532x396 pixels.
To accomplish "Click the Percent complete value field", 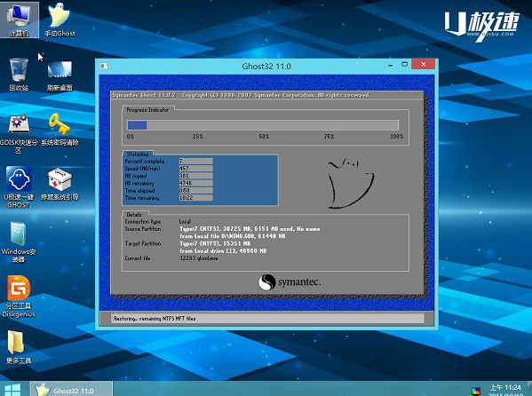I will [x=195, y=162].
